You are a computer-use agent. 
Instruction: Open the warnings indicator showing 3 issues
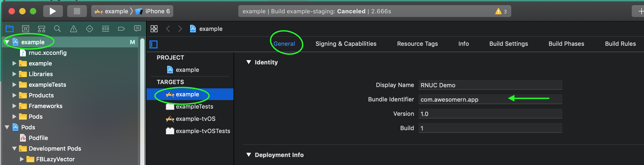click(x=501, y=11)
